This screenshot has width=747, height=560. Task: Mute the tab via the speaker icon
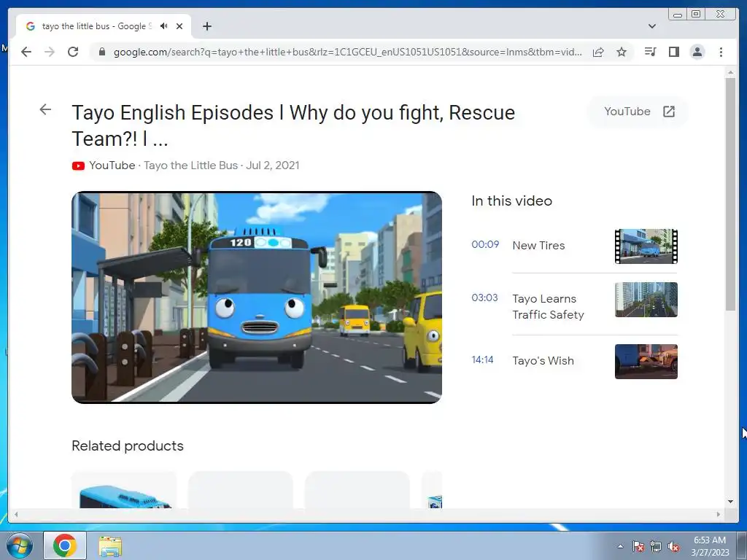164,26
